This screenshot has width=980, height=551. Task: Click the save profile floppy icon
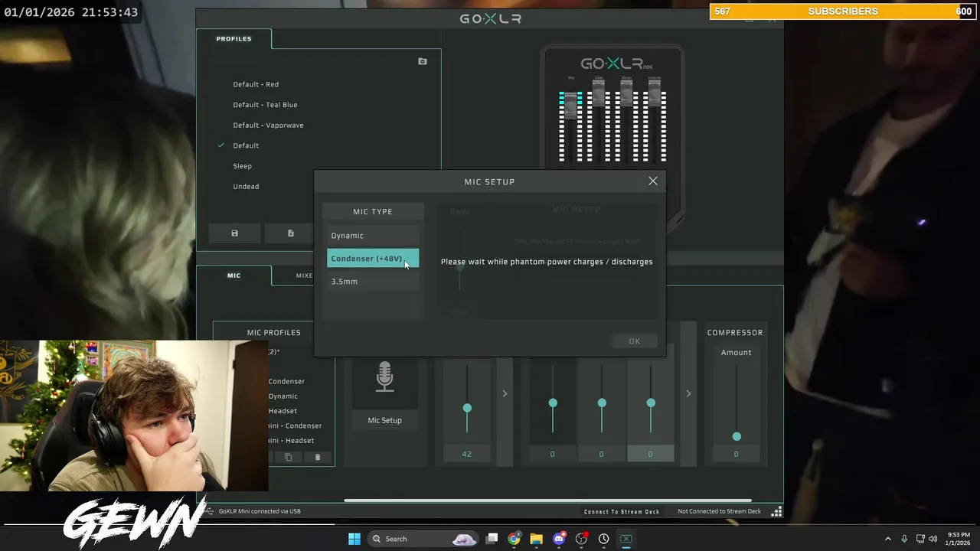click(234, 233)
